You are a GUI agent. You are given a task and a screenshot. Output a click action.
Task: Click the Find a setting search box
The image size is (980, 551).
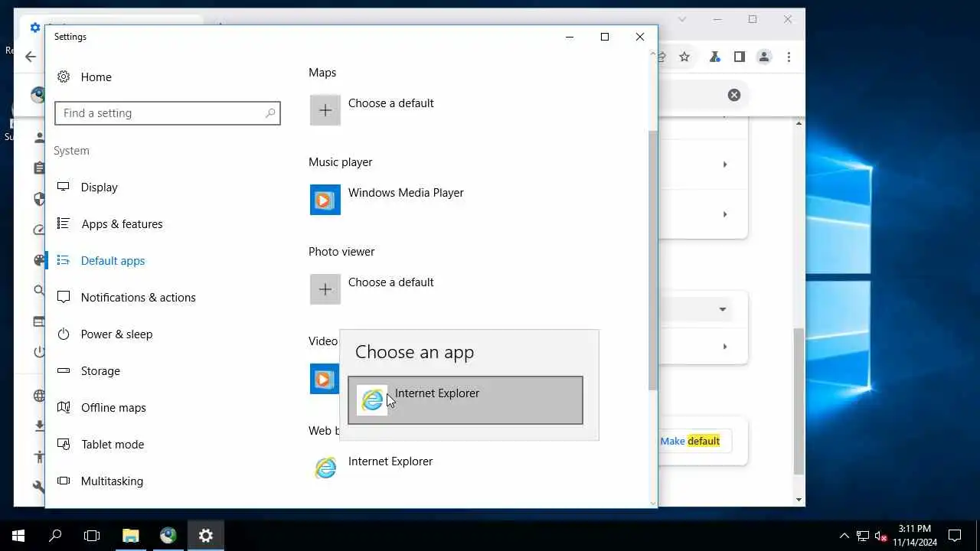point(168,113)
